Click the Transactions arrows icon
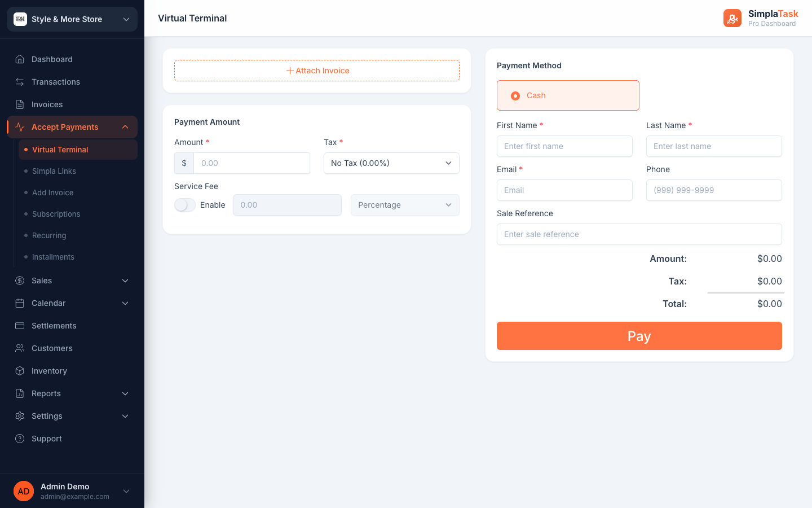 [x=20, y=82]
